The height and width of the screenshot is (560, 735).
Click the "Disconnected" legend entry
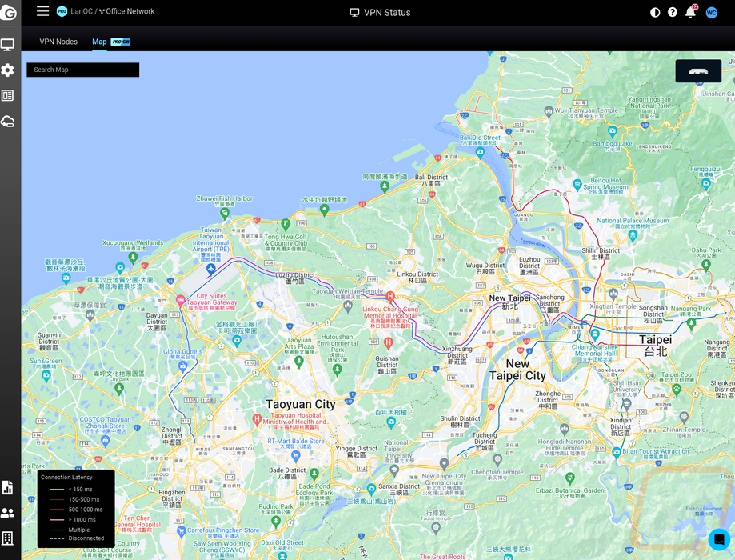86,538
